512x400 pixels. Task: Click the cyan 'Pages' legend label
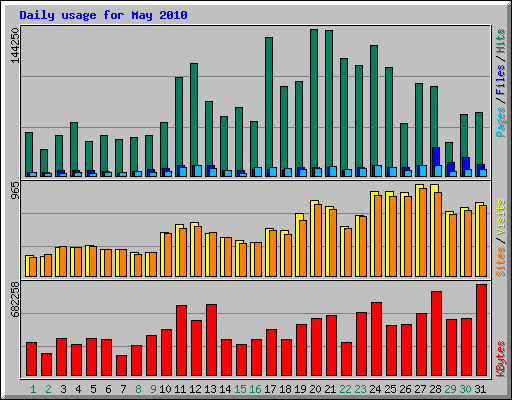click(x=501, y=122)
